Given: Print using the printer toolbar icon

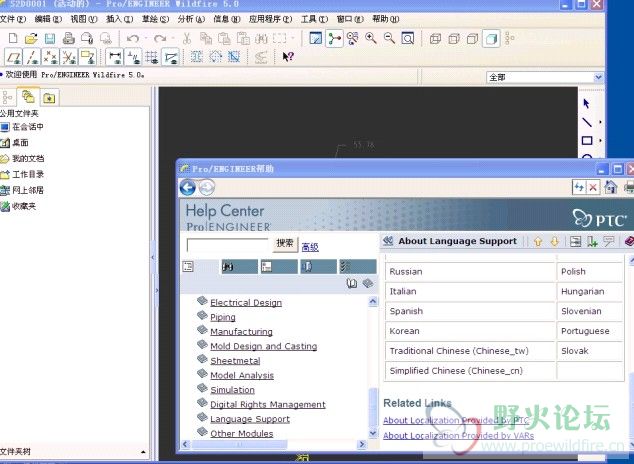Looking at the screenshot, I should [x=68, y=38].
